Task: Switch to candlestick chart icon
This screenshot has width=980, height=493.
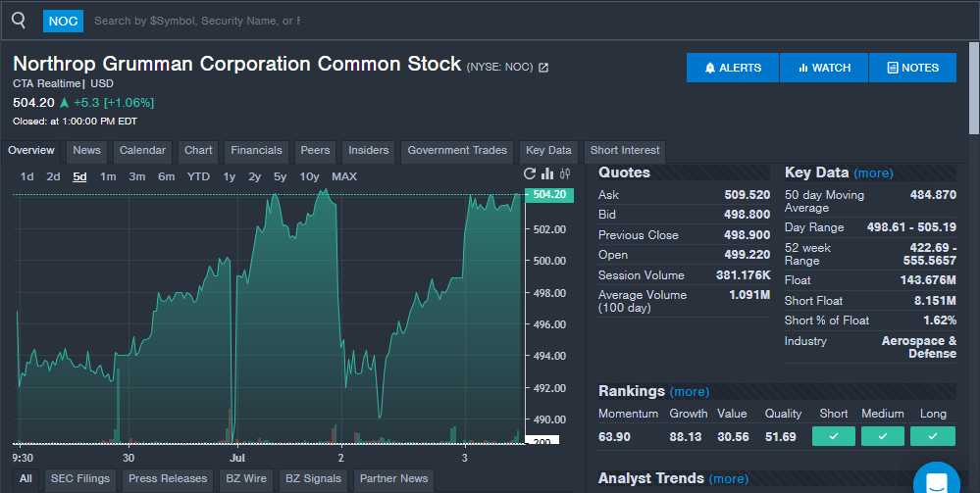Action: tap(565, 174)
